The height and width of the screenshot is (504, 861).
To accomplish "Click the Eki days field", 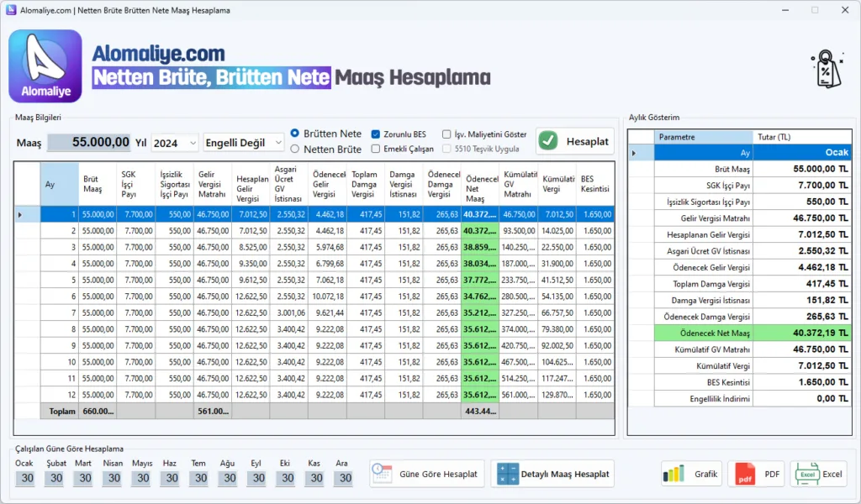I will coord(288,478).
